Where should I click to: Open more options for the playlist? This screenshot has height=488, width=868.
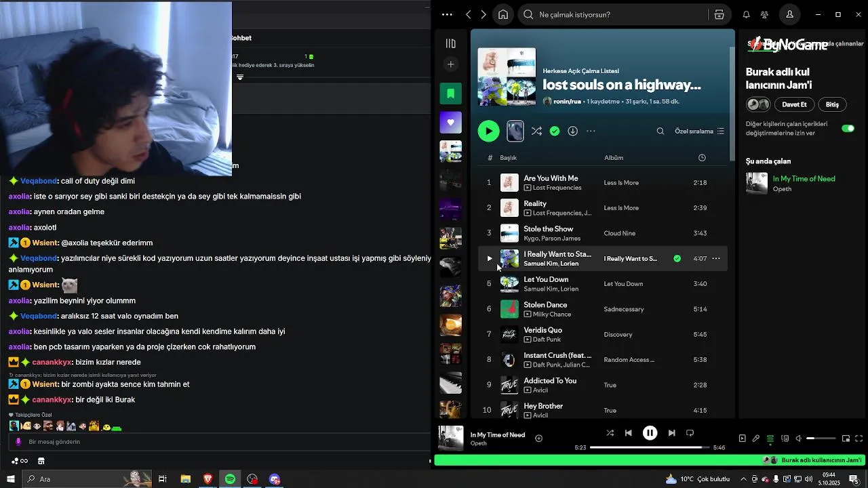pyautogui.click(x=591, y=131)
